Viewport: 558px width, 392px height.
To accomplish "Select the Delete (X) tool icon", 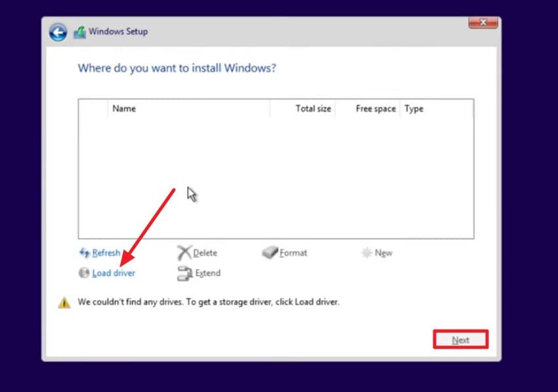I will [x=184, y=252].
